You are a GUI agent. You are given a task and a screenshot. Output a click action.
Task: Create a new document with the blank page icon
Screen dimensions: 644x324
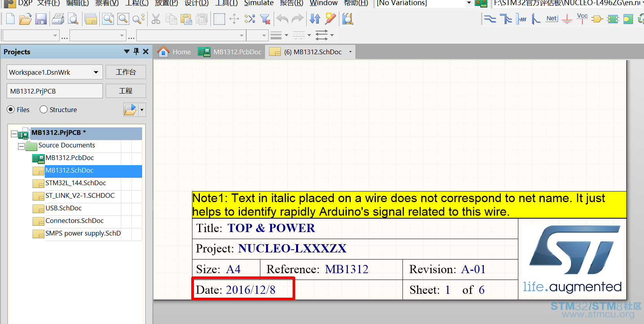11,19
